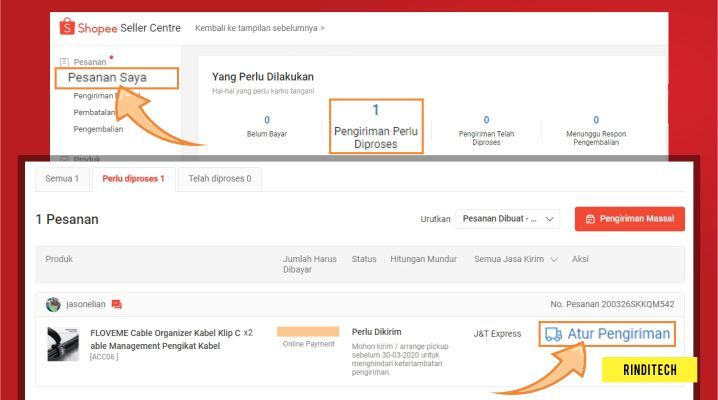Screen dimensions: 718x400
Task: Open Pembatalan in the sidebar
Action: (x=94, y=112)
